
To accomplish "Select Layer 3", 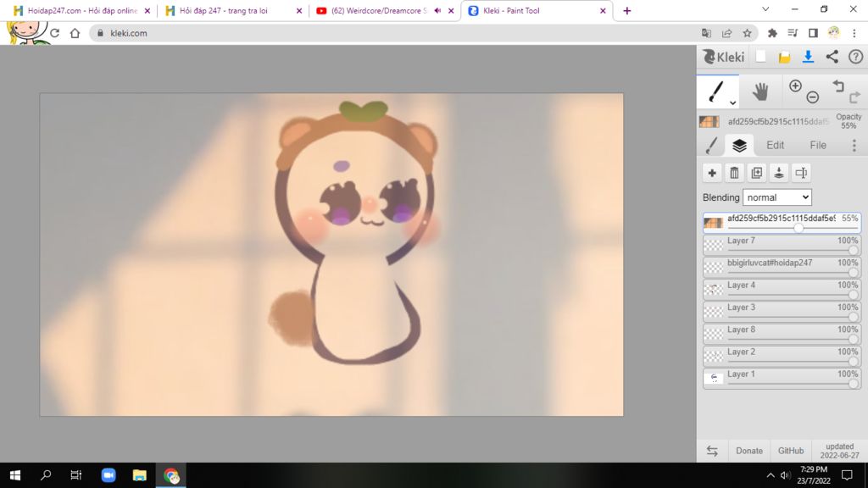I will pos(782,311).
